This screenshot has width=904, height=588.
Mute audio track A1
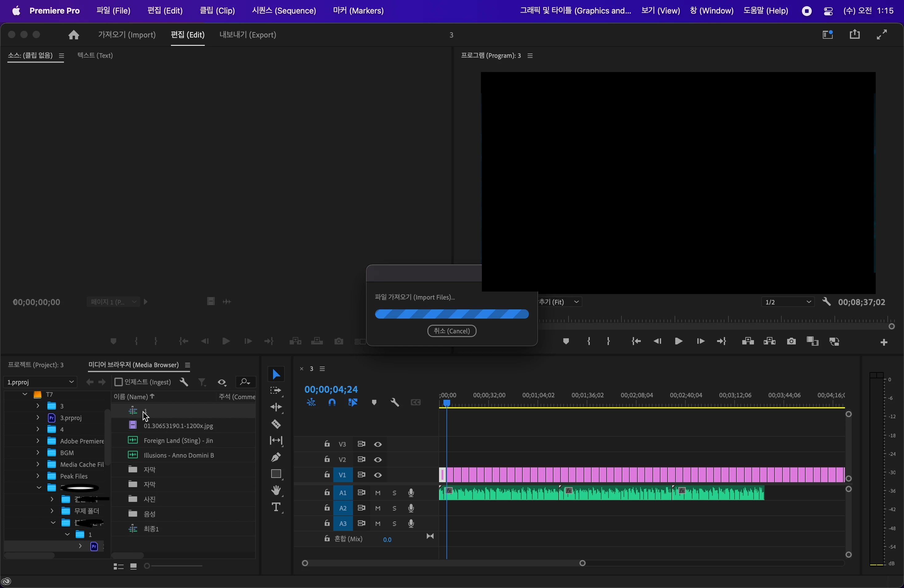tap(378, 493)
